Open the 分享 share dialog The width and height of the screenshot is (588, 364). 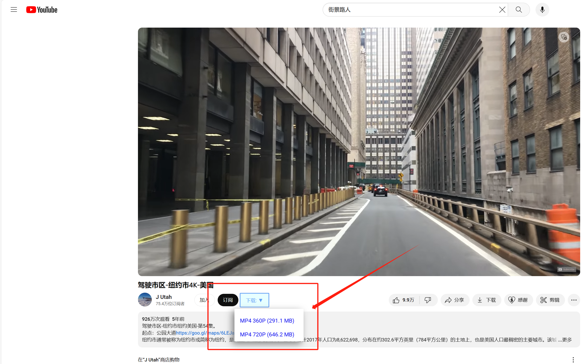click(x=455, y=300)
